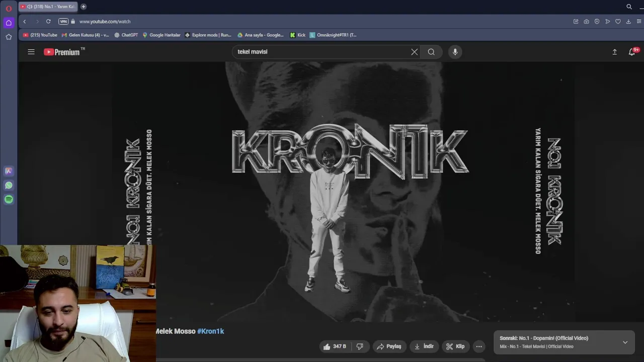Go forward to the next page
Viewport: 644px width, 362px height.
[37, 22]
